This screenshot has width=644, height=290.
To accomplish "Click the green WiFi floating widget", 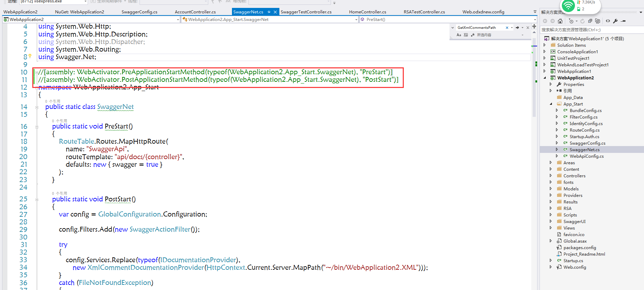I will pyautogui.click(x=568, y=5).
